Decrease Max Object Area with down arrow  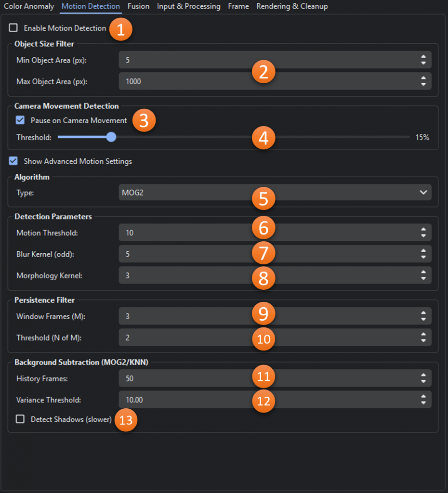tap(423, 84)
